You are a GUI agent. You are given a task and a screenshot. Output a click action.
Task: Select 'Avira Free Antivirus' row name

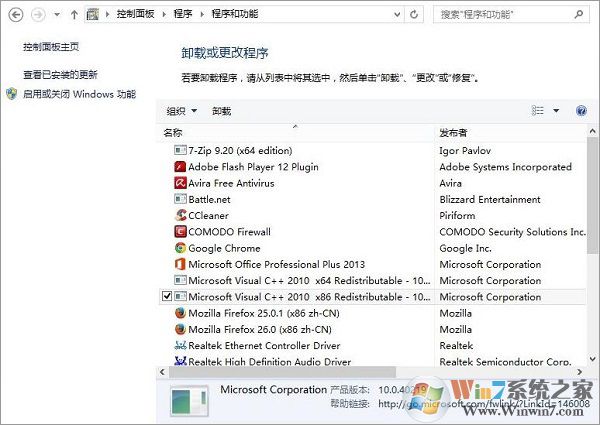231,183
